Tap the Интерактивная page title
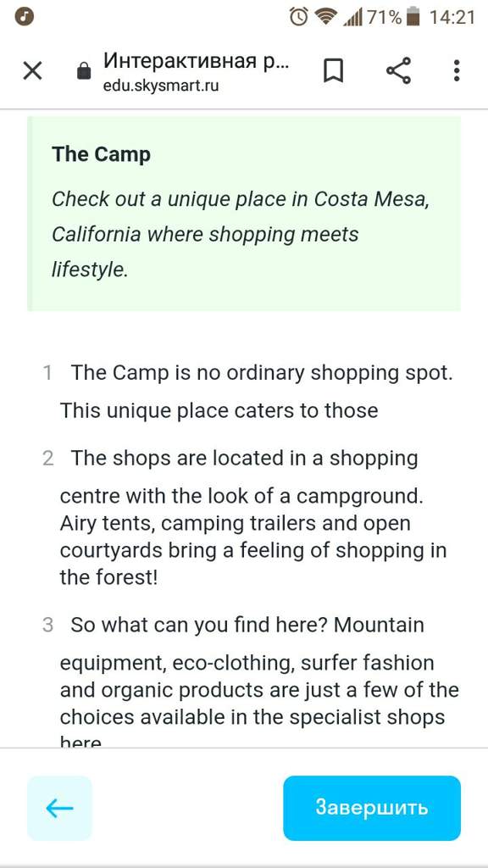Image resolution: width=488 pixels, height=868 pixels. click(x=196, y=60)
